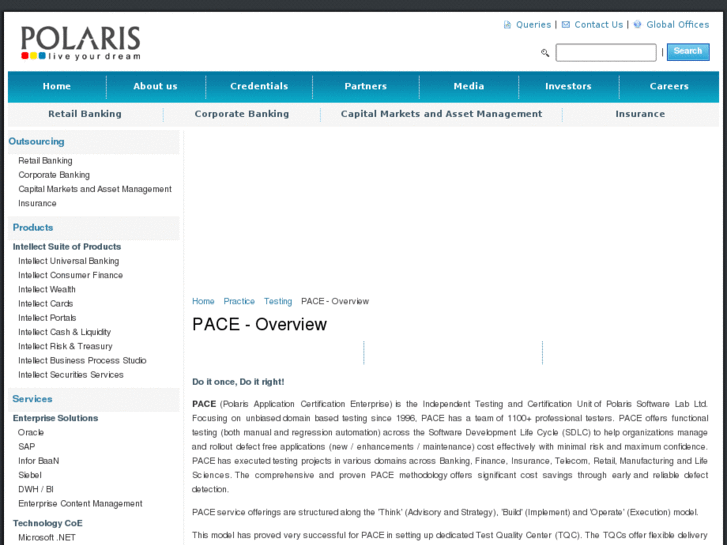
Task: Open Capital Markets and Asset Management sidebar link
Action: point(95,189)
